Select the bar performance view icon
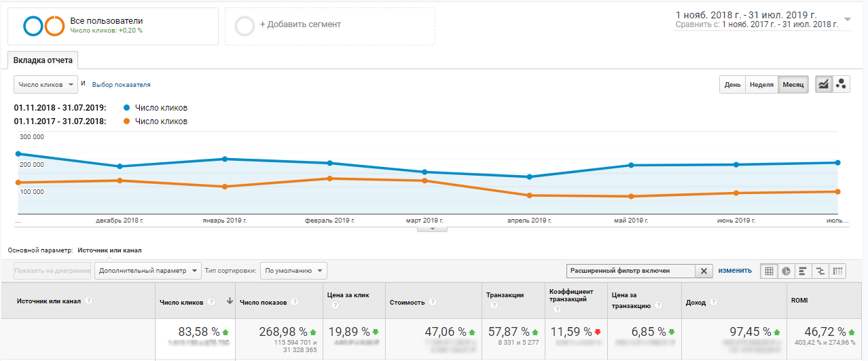Screen dimensions: 868x361 [803, 271]
